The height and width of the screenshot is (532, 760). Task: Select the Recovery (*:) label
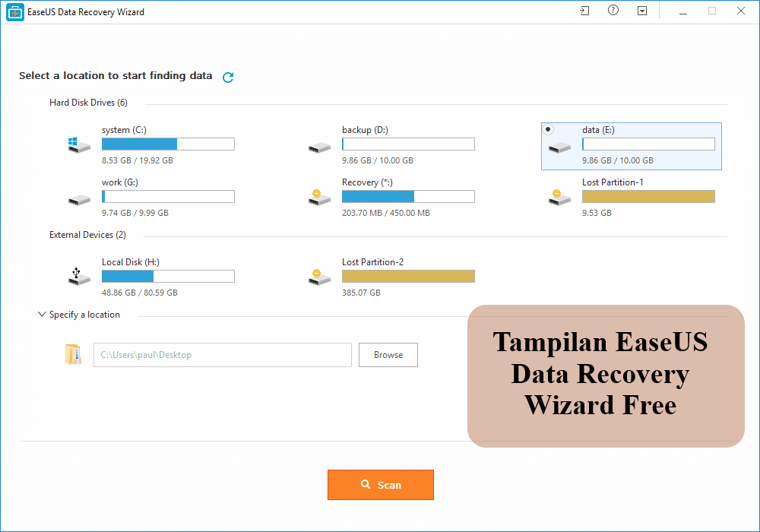[x=367, y=182]
